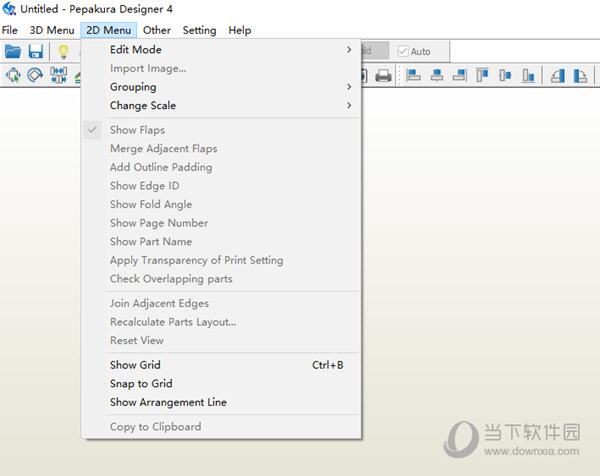
Task: Click the align vertical center icon
Action: (x=505, y=75)
